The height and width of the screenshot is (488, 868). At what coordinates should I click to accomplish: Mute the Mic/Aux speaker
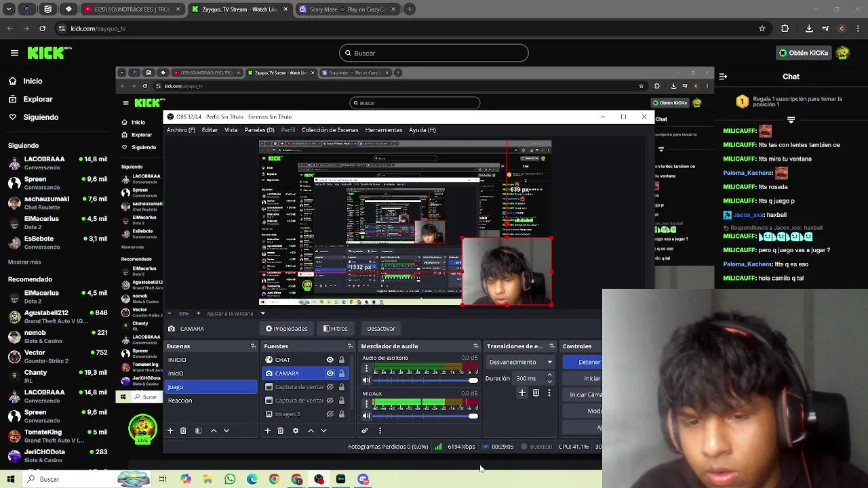click(367, 415)
